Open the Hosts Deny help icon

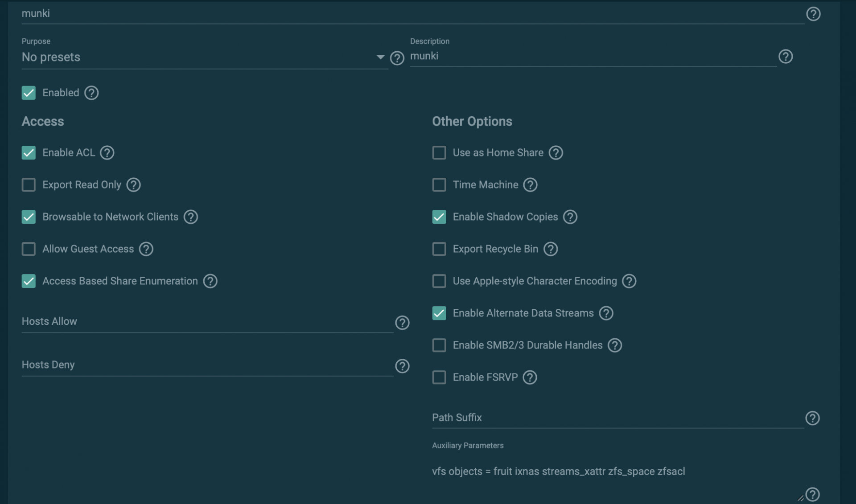click(x=402, y=366)
